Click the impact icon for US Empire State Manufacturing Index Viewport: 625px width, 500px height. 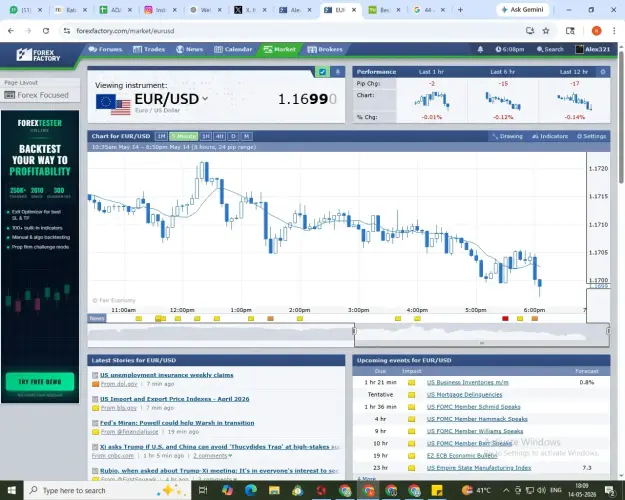(411, 468)
